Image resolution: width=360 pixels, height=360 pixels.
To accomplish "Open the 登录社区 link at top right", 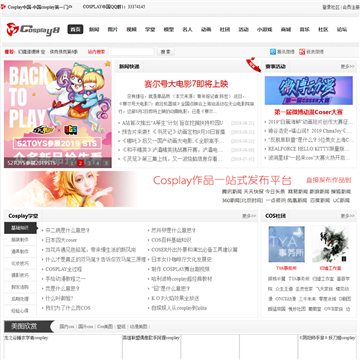I will [331, 7].
